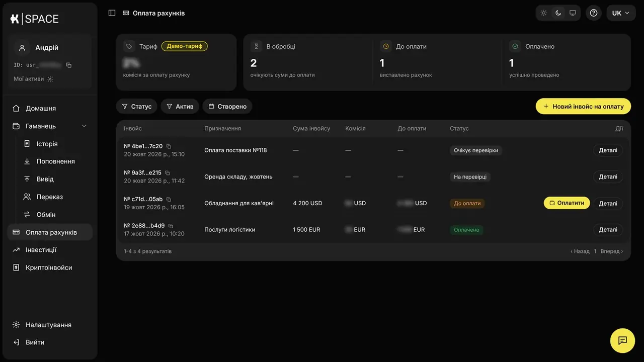Open Обмін in the sidebar
This screenshot has width=644, height=362.
(55, 214)
